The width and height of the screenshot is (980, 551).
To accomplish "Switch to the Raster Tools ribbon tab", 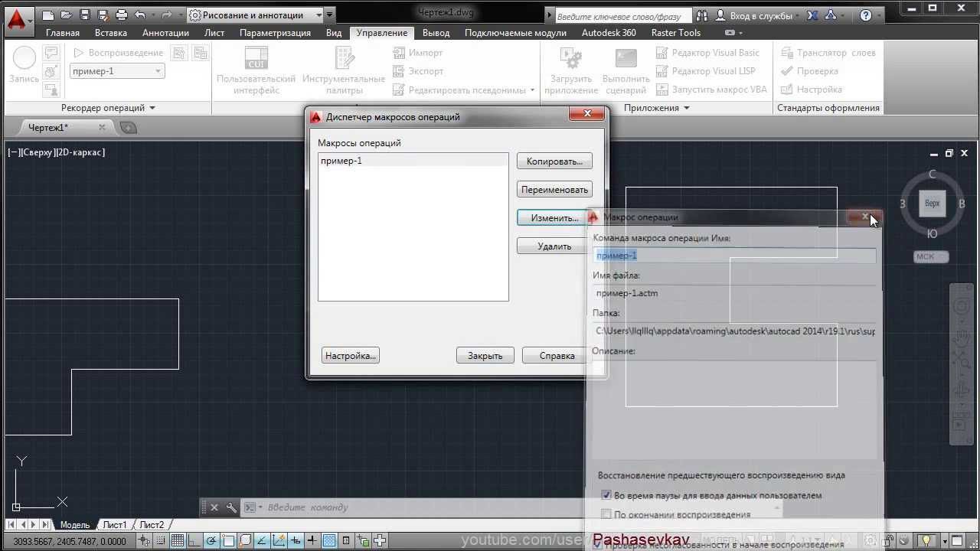I will [x=675, y=33].
